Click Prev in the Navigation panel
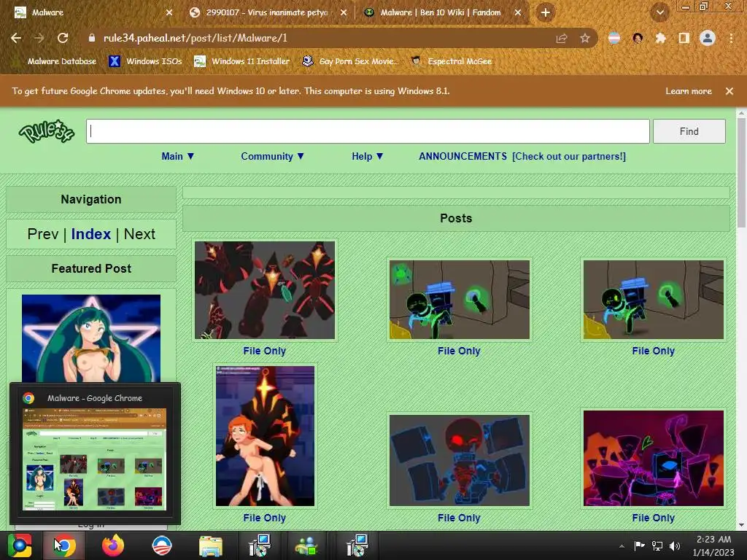 (43, 234)
